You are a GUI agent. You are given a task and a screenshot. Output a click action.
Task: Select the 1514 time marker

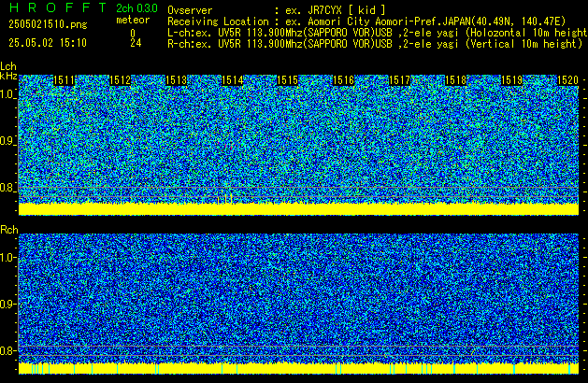click(x=233, y=80)
